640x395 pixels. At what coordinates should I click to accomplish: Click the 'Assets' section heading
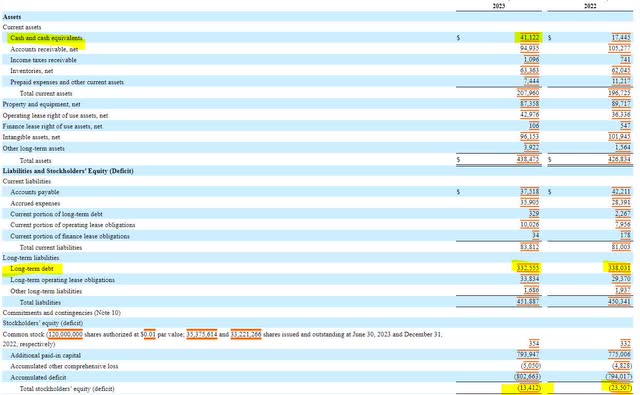click(x=12, y=17)
